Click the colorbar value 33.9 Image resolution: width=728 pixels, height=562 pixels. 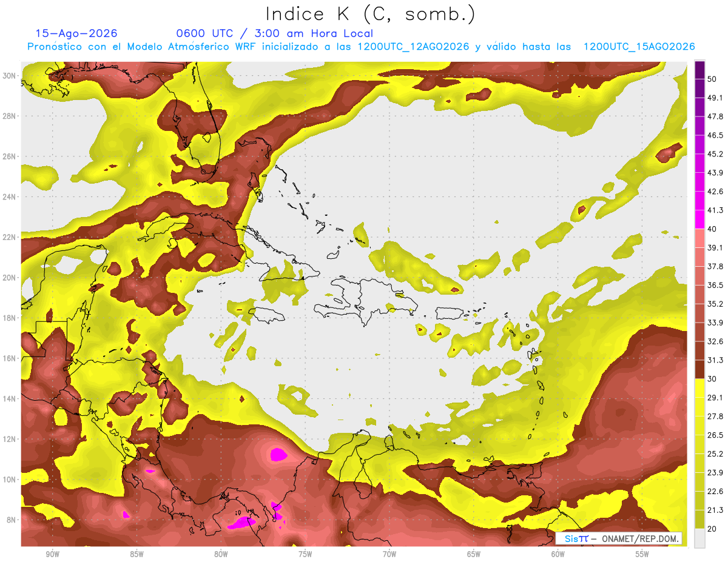[x=715, y=323]
